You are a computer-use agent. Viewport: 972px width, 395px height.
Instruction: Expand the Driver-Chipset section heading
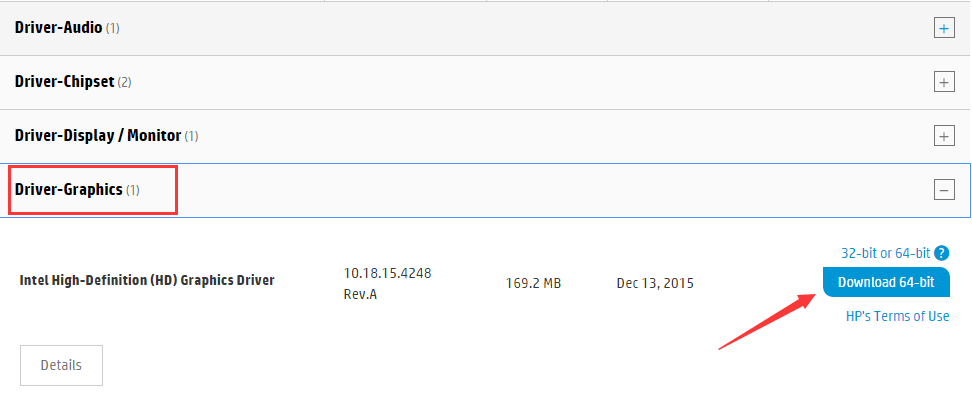tap(64, 82)
